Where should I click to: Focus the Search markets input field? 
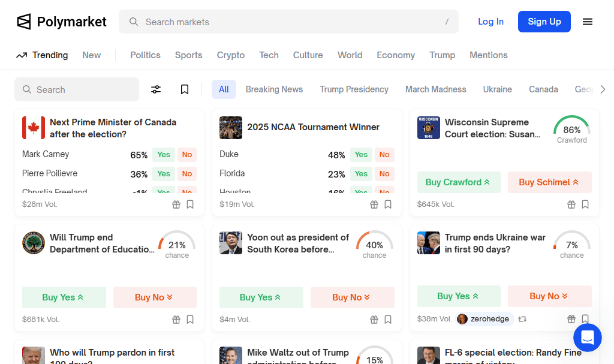(x=288, y=22)
